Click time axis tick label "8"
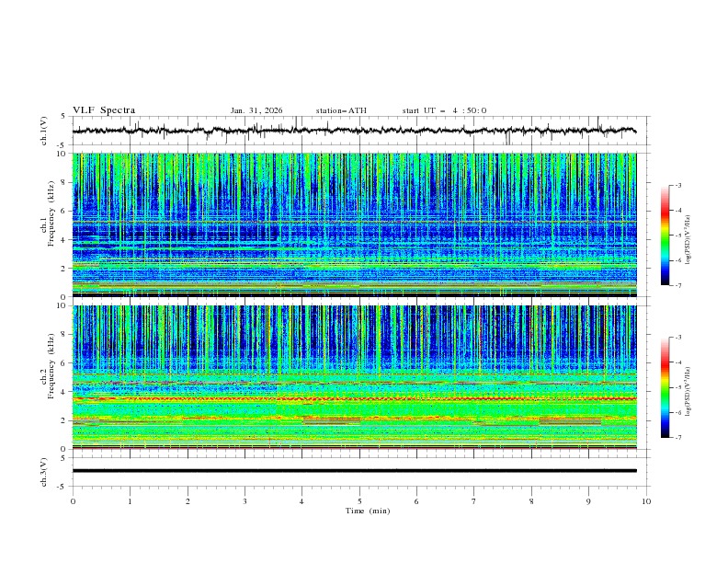Viewport: 728px width, 563px height. click(x=531, y=501)
